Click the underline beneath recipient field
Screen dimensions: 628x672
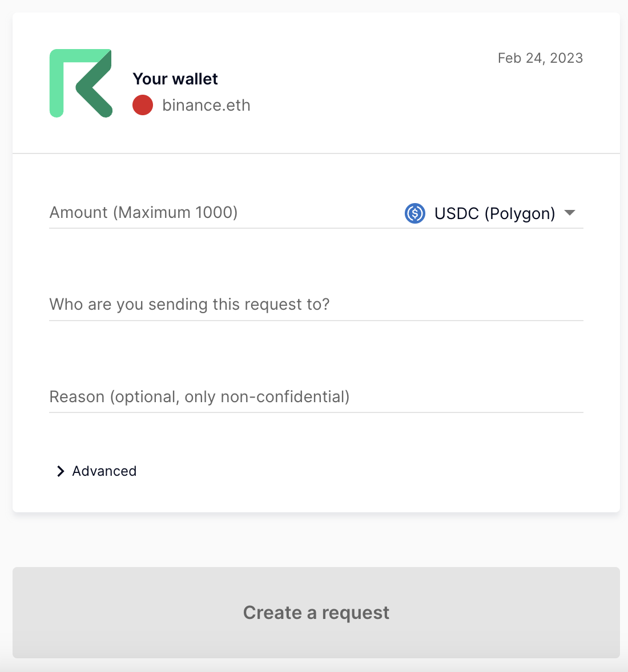[316, 321]
